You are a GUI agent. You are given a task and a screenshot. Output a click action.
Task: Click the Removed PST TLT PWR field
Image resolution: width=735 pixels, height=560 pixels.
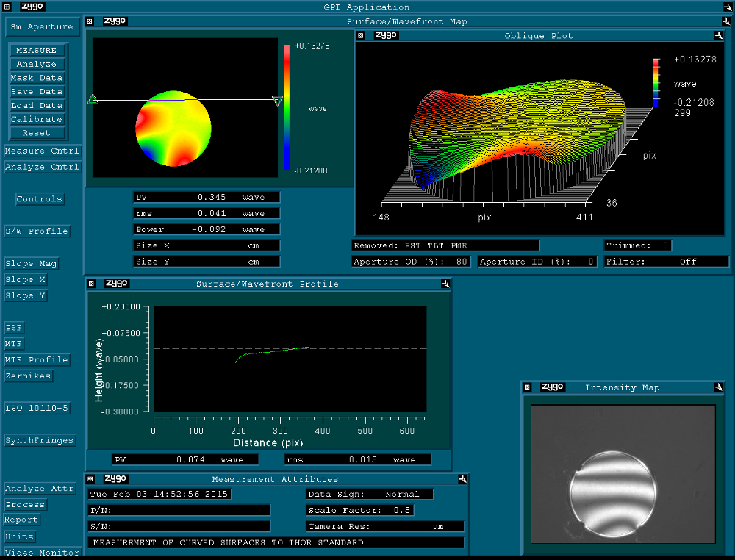click(445, 245)
